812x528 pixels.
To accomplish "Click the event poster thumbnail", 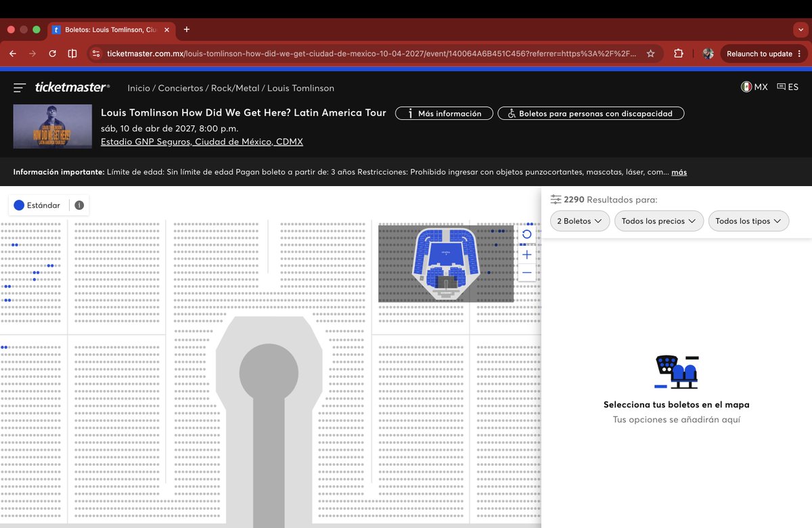I will pyautogui.click(x=52, y=127).
